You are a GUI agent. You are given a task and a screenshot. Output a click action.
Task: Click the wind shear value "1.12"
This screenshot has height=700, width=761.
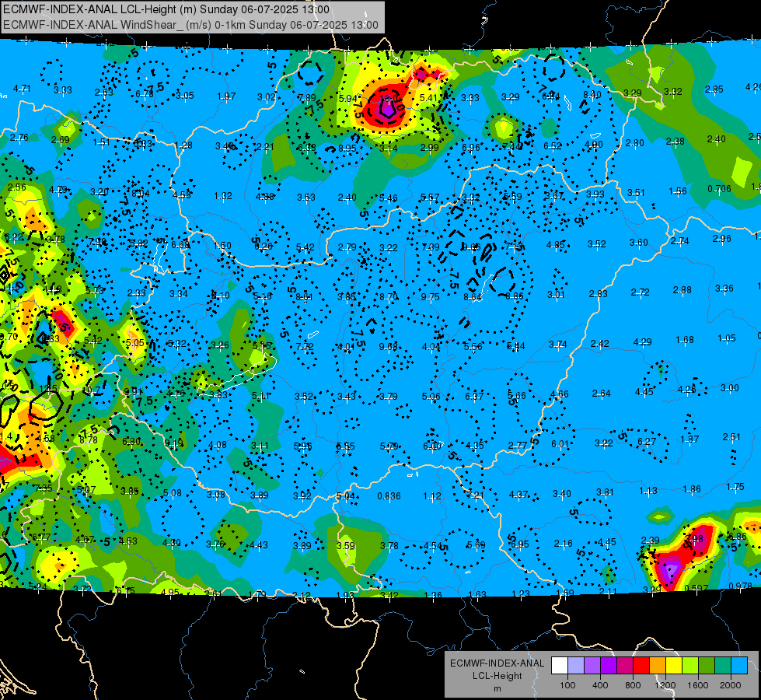432,496
